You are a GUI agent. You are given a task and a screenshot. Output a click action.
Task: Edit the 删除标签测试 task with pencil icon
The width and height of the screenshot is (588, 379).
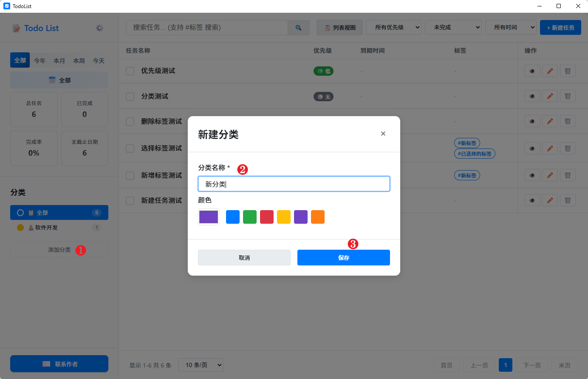(x=550, y=121)
